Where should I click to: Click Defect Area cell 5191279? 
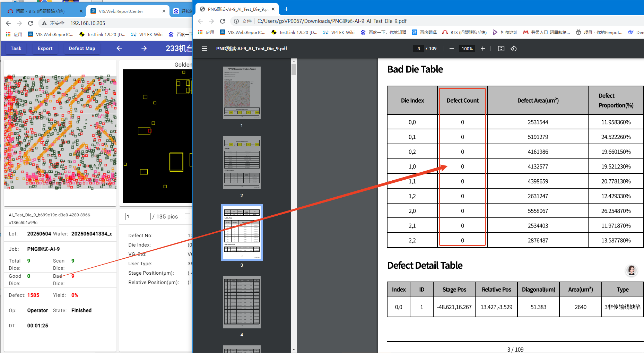(538, 137)
